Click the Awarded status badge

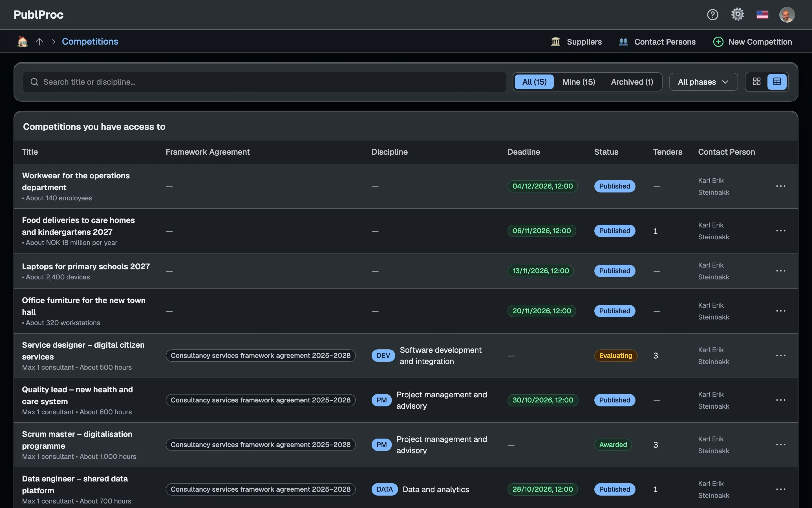(x=613, y=444)
